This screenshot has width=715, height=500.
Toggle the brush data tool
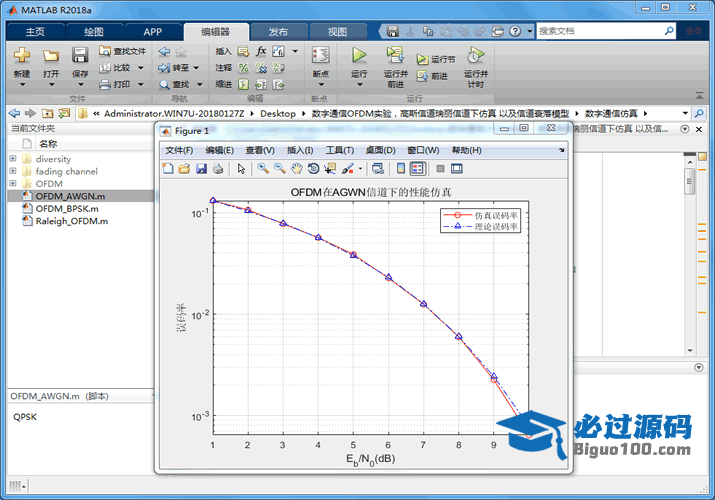coord(348,169)
